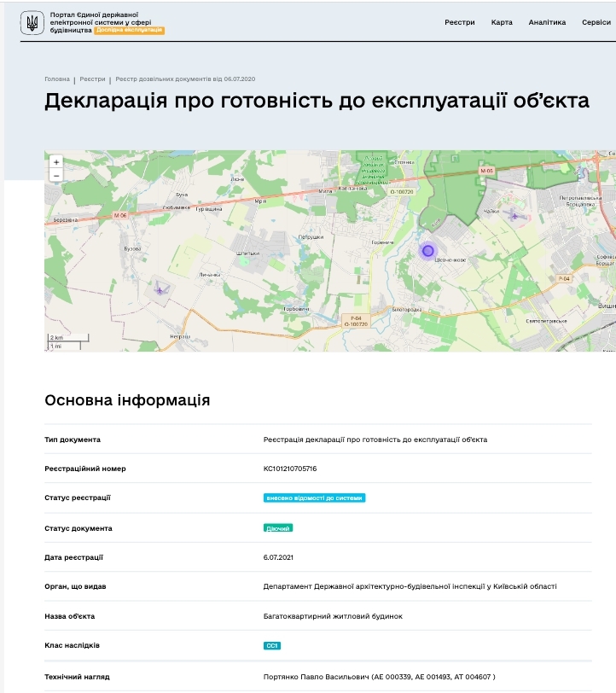The width and height of the screenshot is (616, 693).
Task: Select document type Реєстрація декларації value
Action: pyautogui.click(x=375, y=440)
